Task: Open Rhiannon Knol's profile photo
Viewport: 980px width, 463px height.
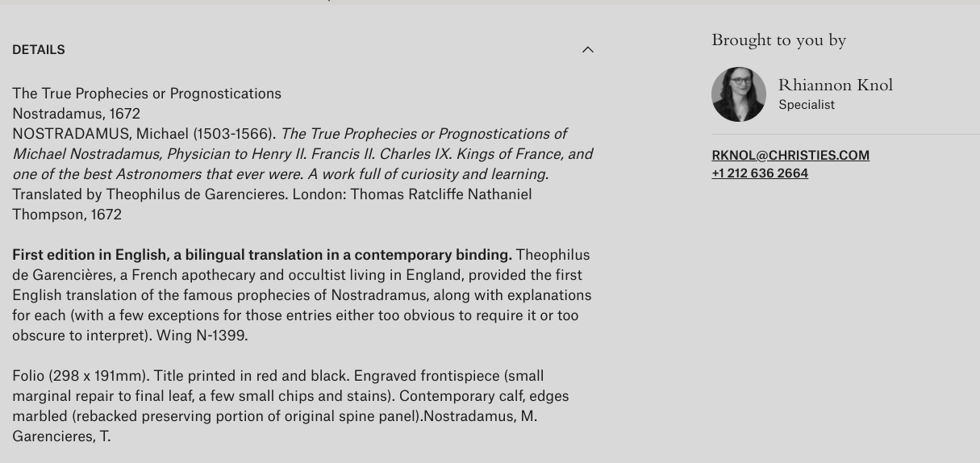Action: (x=739, y=94)
